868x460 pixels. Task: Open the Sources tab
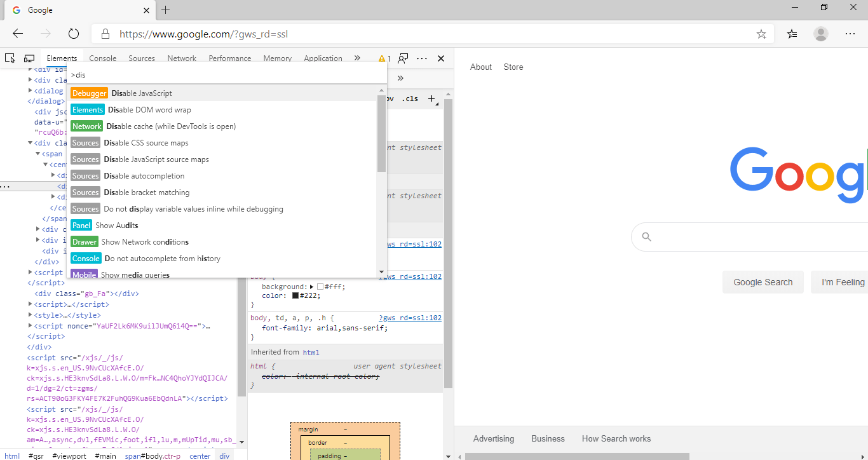coord(142,58)
